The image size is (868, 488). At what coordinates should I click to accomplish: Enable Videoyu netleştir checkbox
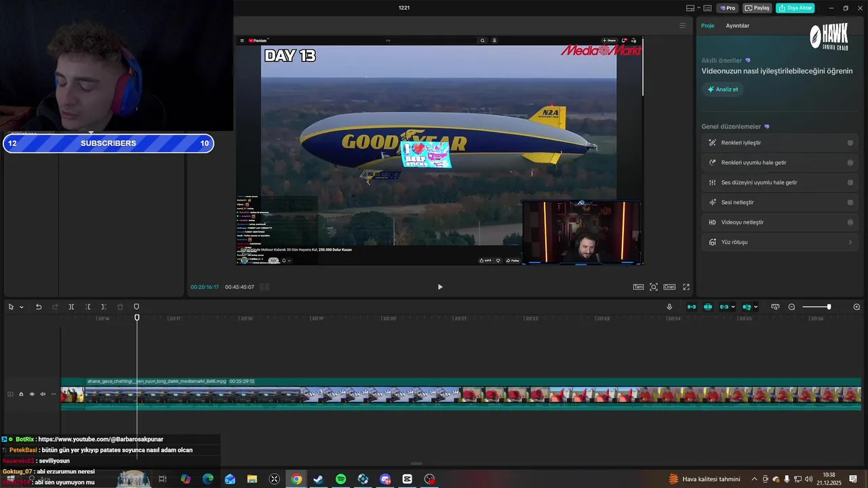[850, 222]
